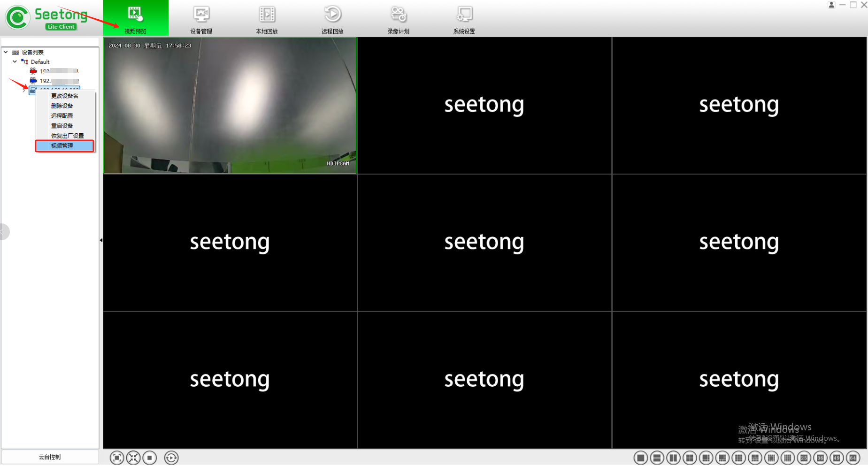The height and width of the screenshot is (466, 868).
Task: Click the user account icon in title bar
Action: [831, 5]
